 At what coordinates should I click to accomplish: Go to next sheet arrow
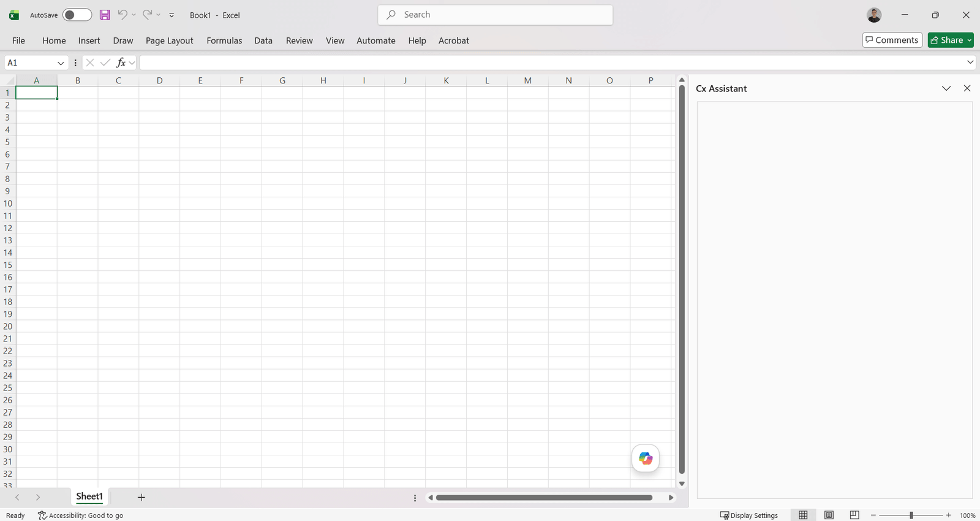click(38, 497)
